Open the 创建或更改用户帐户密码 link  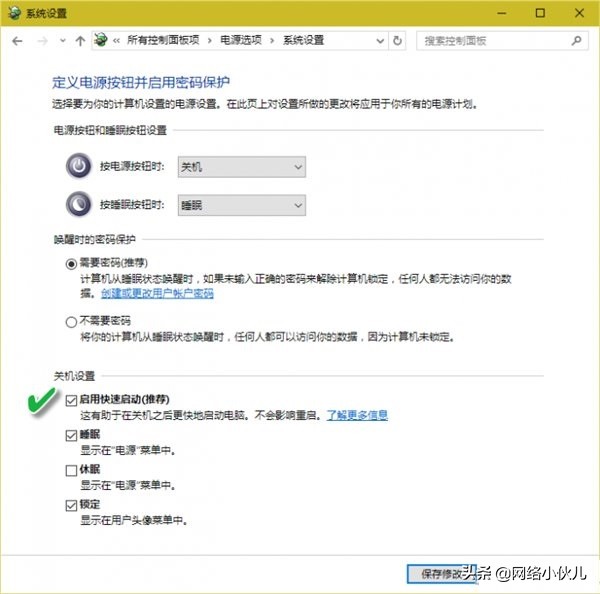(157, 294)
